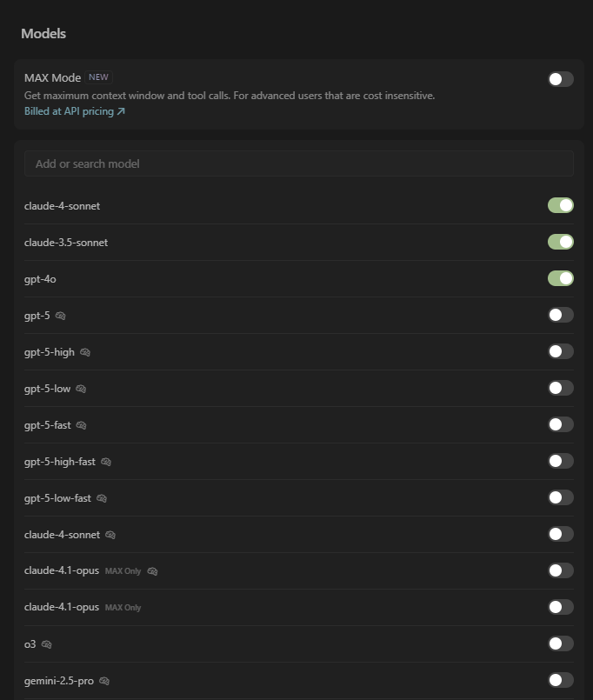Click the NEW badge beside MAX Mode
The width and height of the screenshot is (593, 700).
tap(98, 77)
